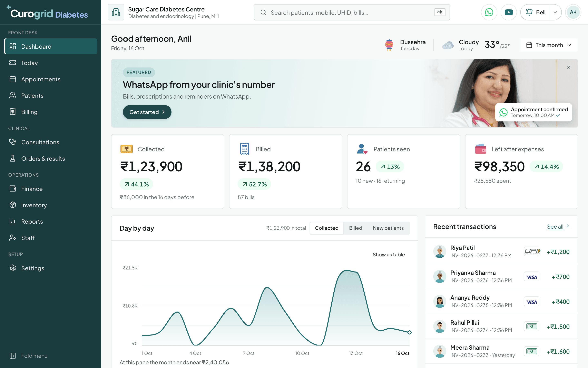
Task: Switch chart to Billed tab
Action: 355,228
